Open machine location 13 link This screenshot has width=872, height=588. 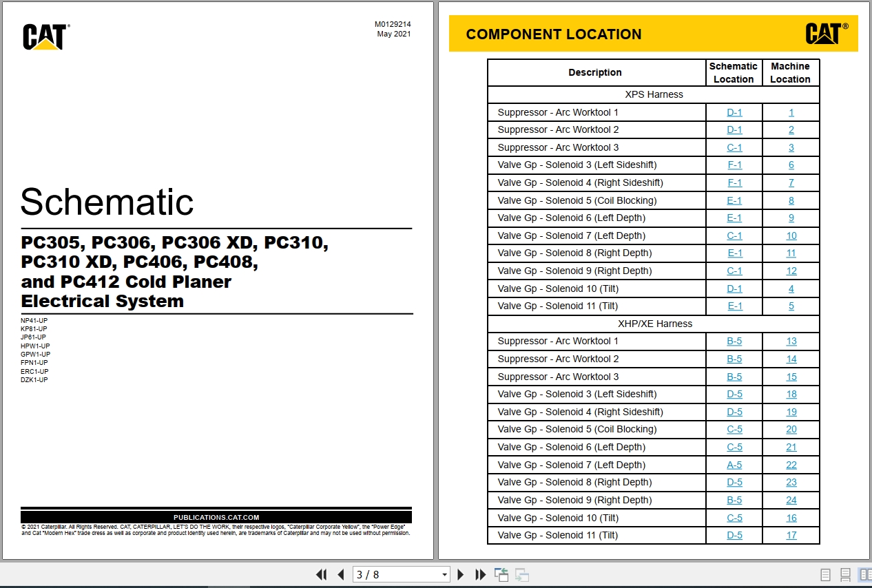tap(791, 341)
